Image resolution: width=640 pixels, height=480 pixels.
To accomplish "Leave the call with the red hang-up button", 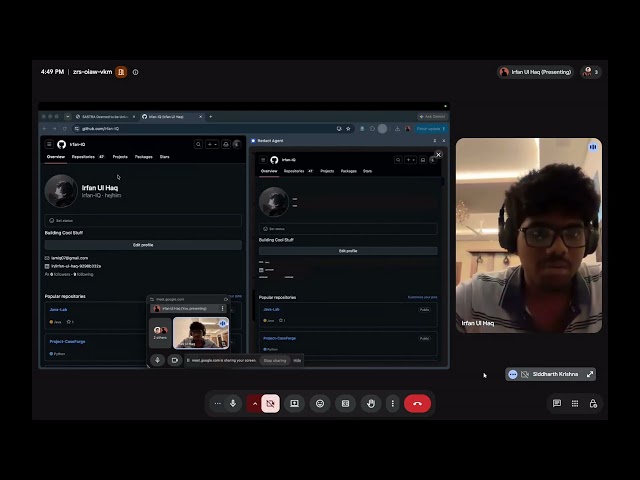I will click(417, 403).
